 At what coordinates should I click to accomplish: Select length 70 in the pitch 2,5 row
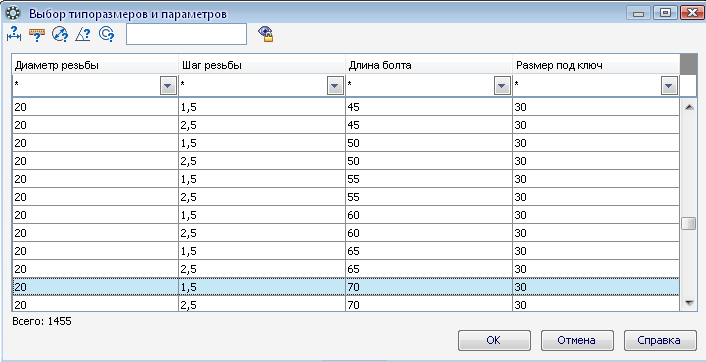point(429,304)
